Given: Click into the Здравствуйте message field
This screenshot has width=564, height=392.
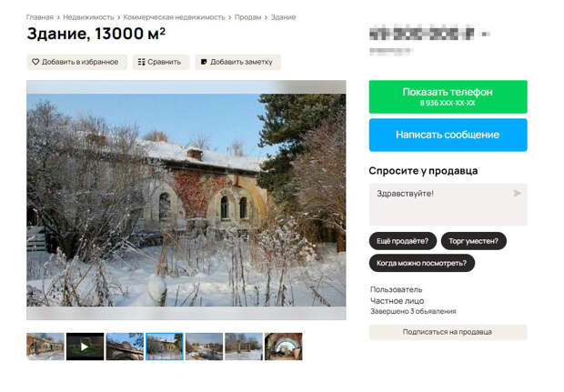Looking at the screenshot, I should (448, 205).
